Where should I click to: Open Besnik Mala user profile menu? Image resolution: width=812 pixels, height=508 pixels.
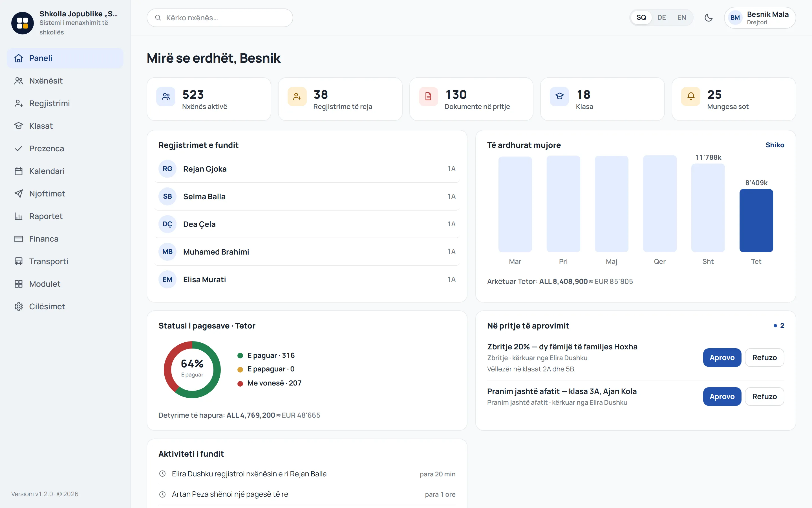(x=760, y=18)
